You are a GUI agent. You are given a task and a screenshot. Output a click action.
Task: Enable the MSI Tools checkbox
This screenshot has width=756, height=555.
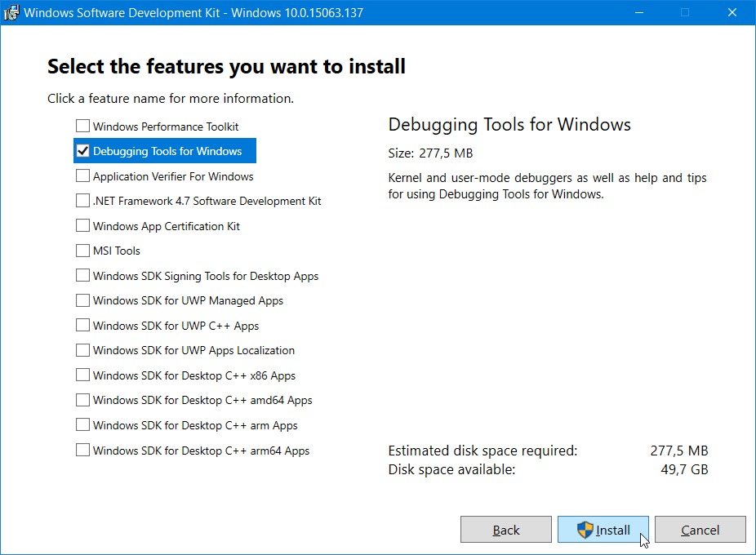point(83,251)
